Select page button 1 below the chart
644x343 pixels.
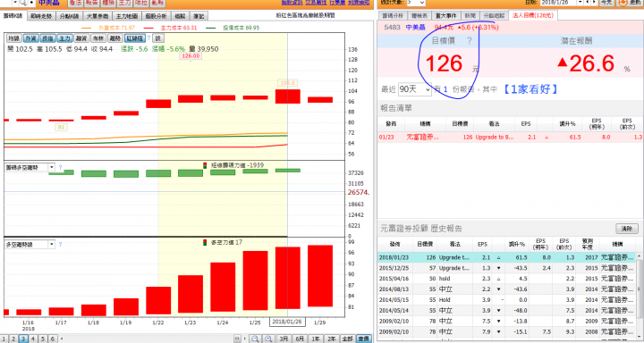4,339
